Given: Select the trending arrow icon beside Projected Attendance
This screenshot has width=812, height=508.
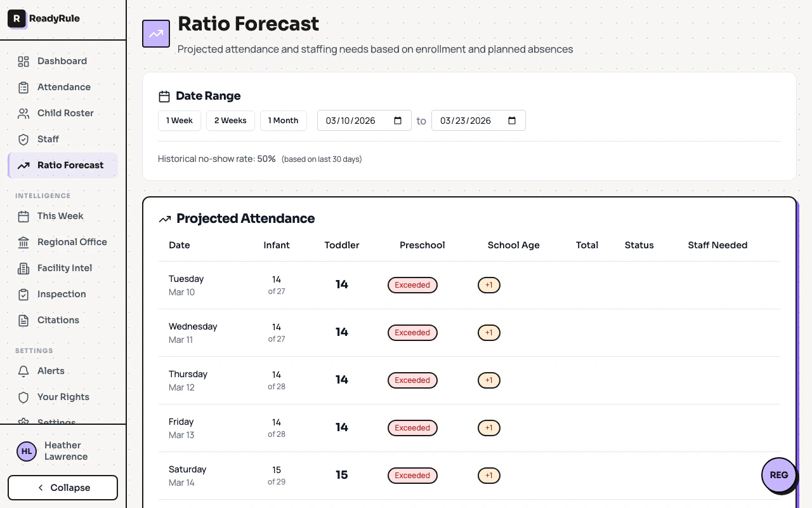Looking at the screenshot, I should 165,218.
